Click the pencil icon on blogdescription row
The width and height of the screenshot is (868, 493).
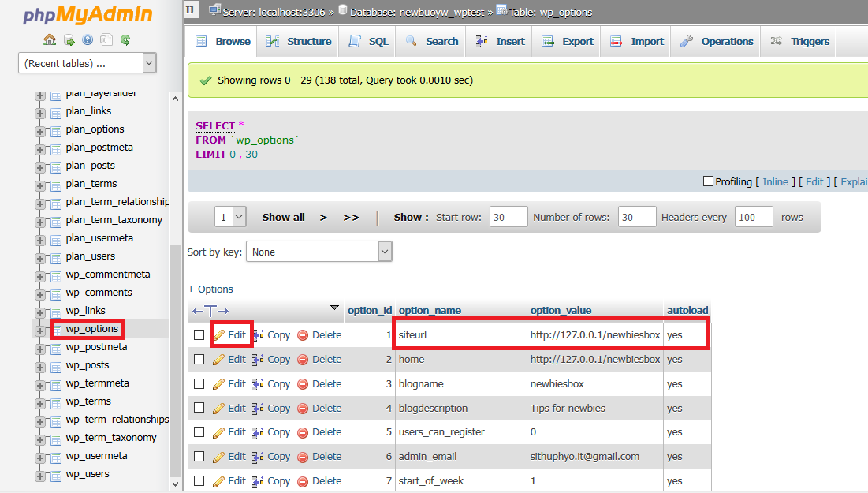click(219, 409)
